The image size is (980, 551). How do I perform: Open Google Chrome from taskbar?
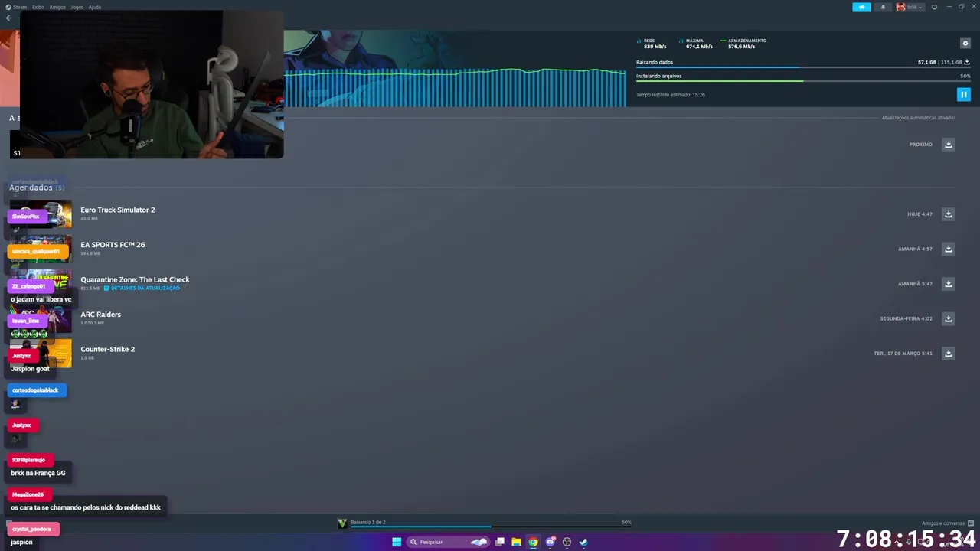pos(533,542)
